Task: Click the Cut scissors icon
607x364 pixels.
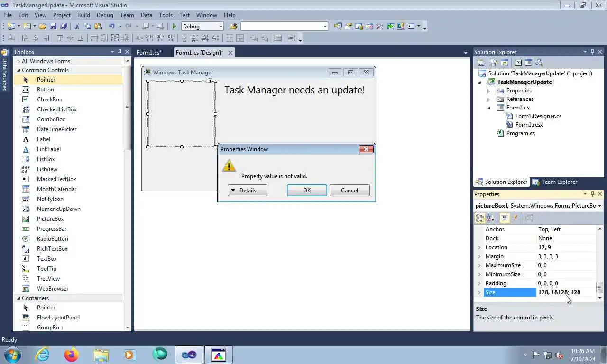Action: 78,27
